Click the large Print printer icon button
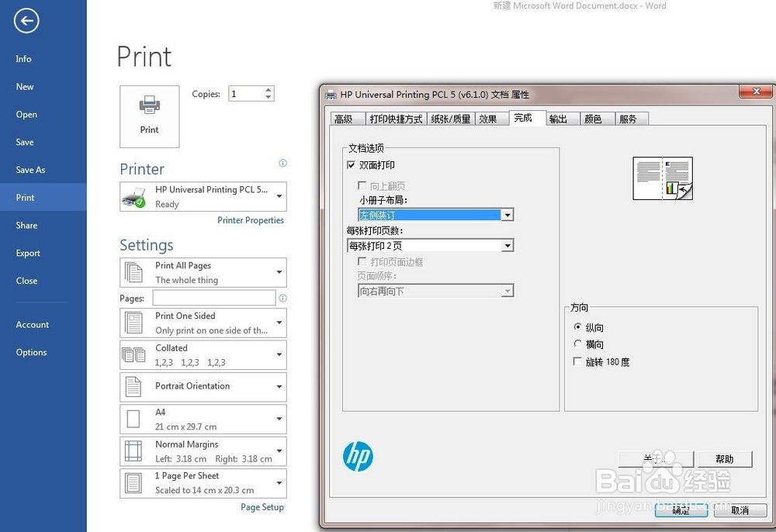Viewport: 776px width, 532px height. [x=150, y=116]
